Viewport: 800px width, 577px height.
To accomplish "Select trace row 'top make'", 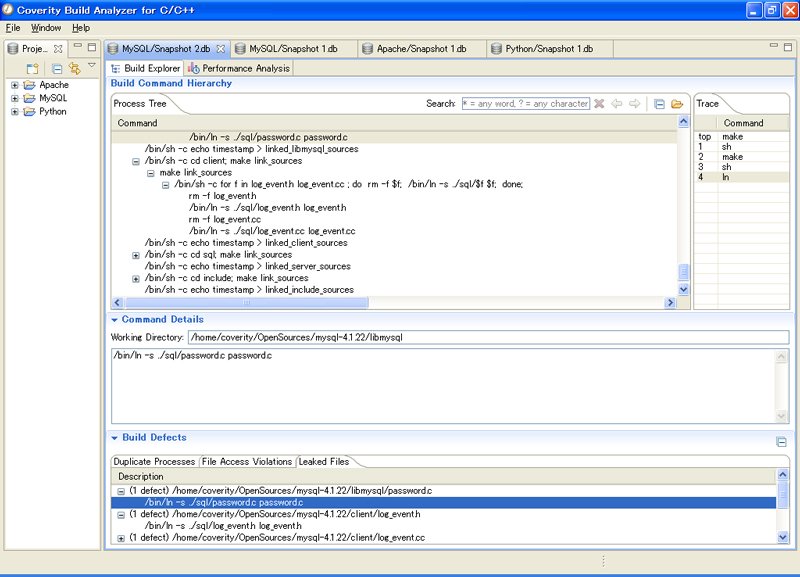I will tap(741, 137).
